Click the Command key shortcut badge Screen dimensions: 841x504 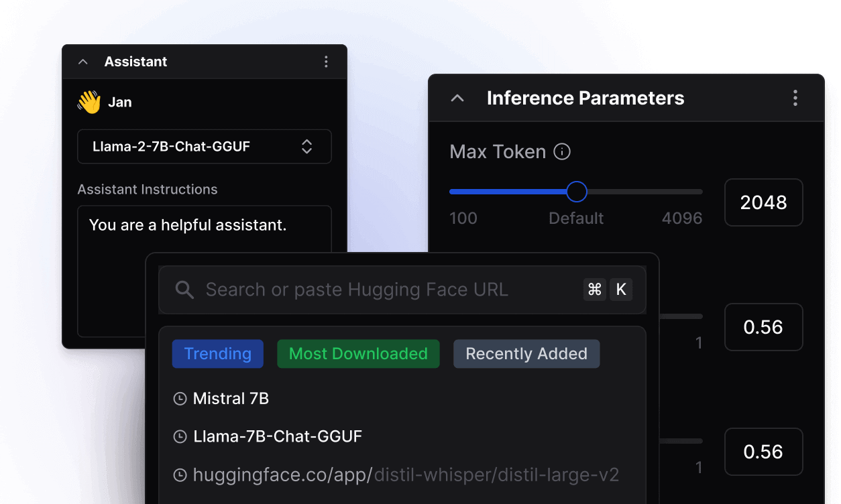tap(594, 290)
